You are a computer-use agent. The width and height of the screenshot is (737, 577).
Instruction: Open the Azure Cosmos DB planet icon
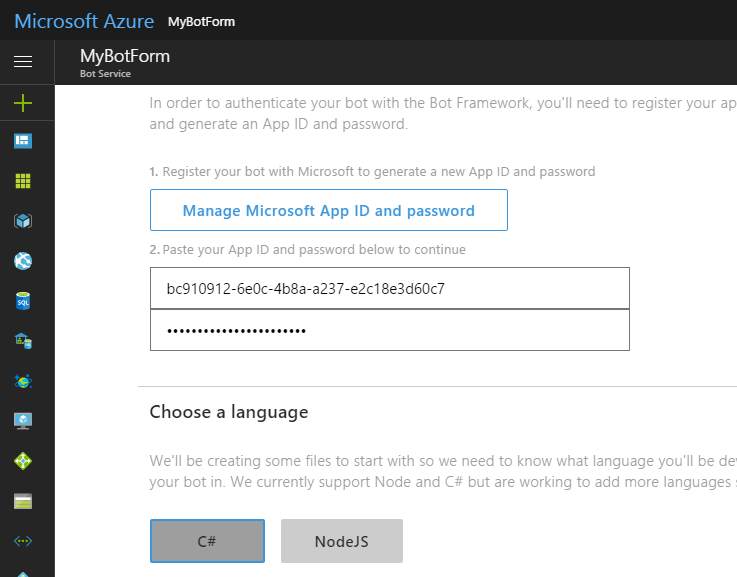tap(23, 381)
